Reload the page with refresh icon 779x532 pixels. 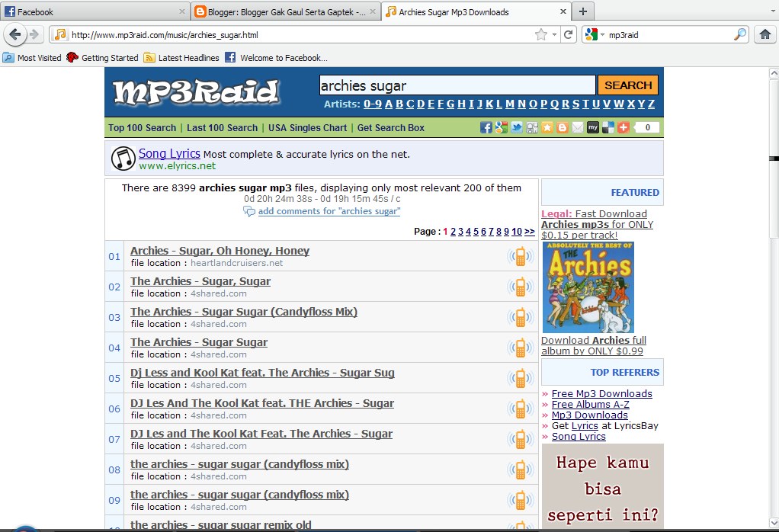(x=569, y=34)
